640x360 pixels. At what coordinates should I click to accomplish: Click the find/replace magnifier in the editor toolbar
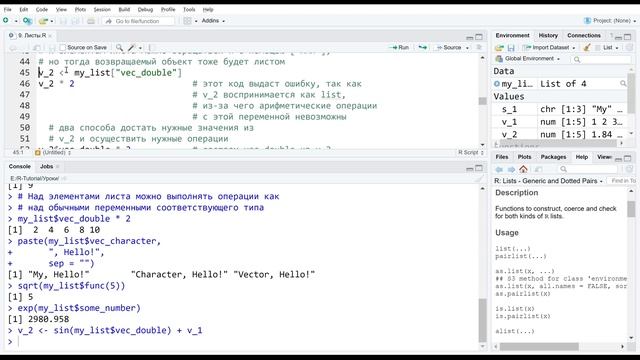click(119, 48)
